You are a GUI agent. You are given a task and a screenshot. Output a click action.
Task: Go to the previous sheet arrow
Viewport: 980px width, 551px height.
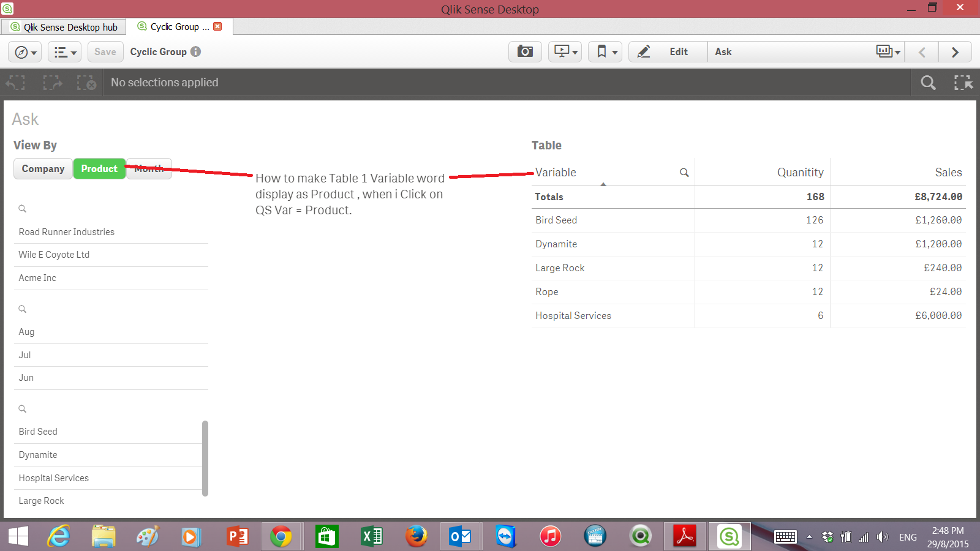tap(922, 52)
